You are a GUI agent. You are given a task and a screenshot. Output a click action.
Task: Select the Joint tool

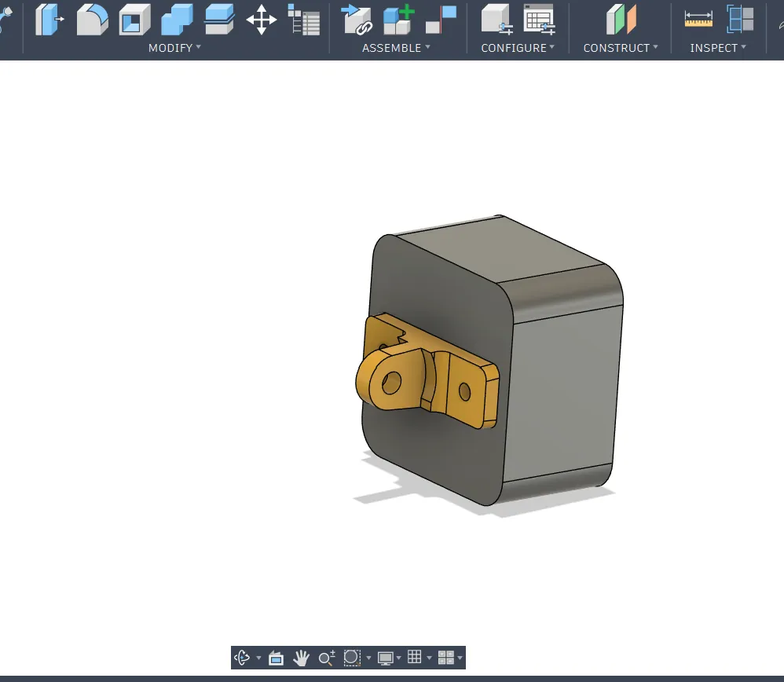point(441,20)
